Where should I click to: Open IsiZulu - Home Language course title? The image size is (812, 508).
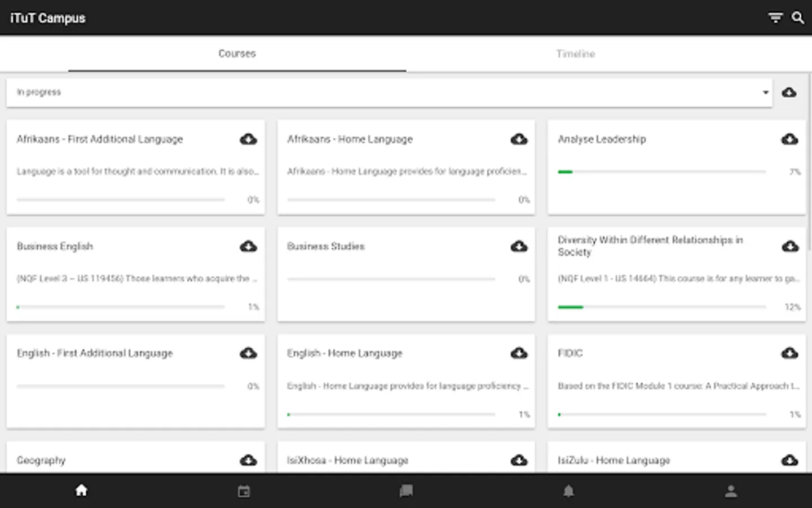point(614,460)
